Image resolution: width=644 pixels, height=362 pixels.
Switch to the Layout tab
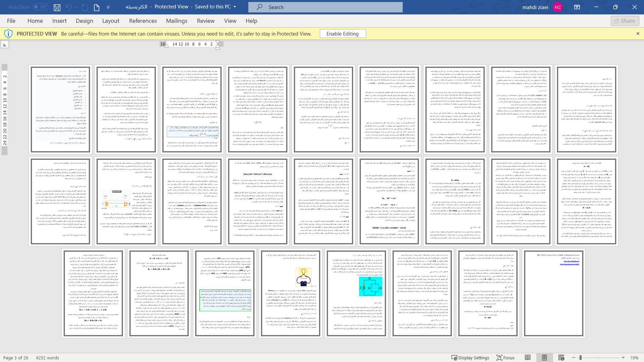(x=111, y=21)
